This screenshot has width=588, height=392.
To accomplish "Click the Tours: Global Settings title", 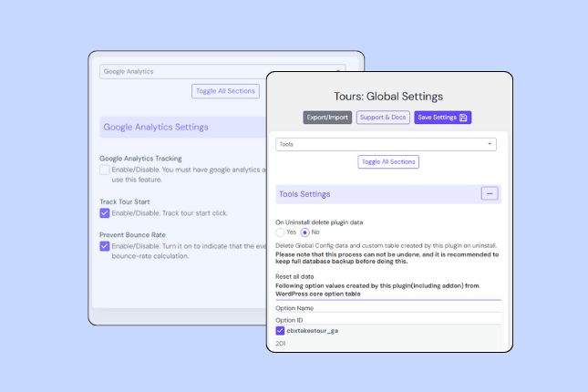I will coord(388,96).
